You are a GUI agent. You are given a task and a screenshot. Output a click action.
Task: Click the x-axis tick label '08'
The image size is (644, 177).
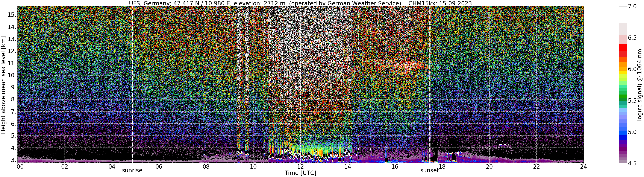(206, 166)
